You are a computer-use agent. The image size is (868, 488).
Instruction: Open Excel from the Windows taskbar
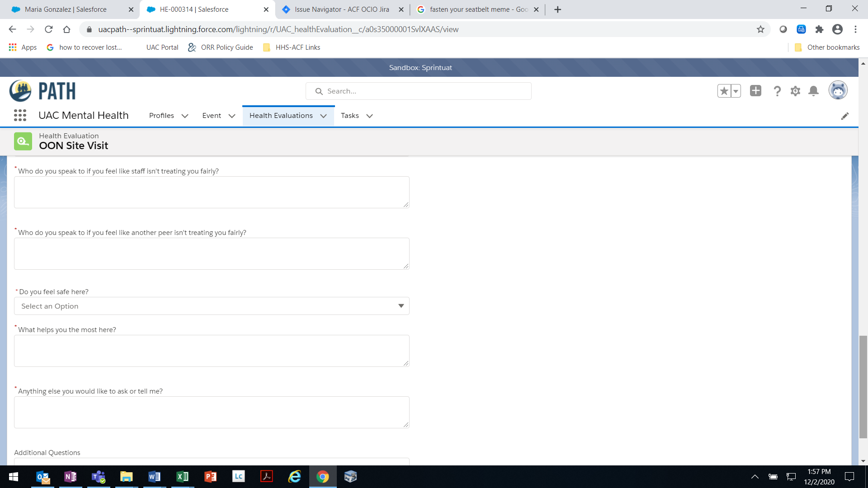point(182,477)
